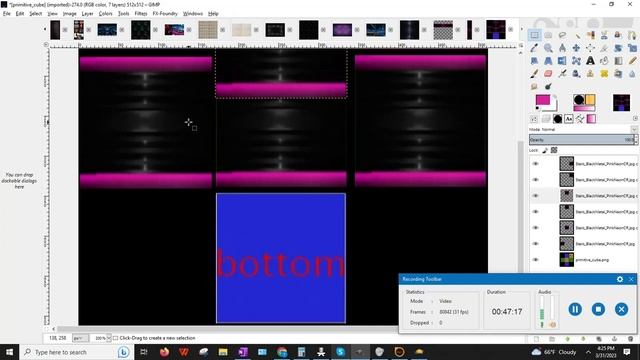
Task: Click the magenta foreground color swatch
Action: point(542,100)
